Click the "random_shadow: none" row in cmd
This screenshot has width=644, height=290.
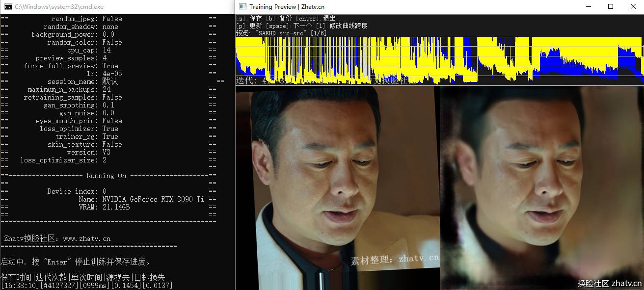108,26
